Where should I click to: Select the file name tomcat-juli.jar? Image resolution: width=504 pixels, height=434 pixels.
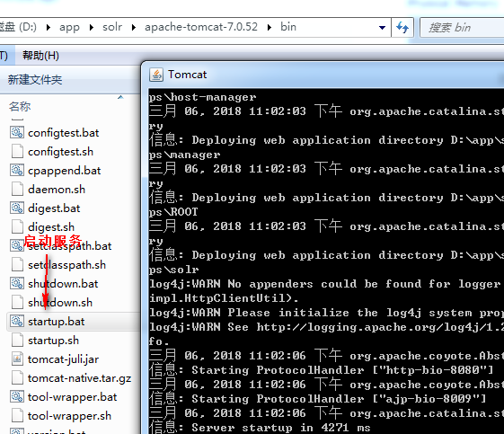pos(63,359)
